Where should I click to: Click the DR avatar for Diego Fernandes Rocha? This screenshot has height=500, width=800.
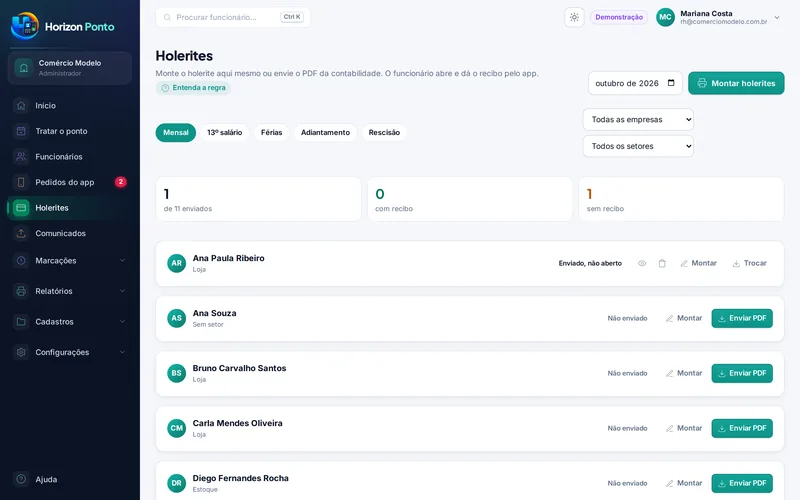pyautogui.click(x=177, y=483)
